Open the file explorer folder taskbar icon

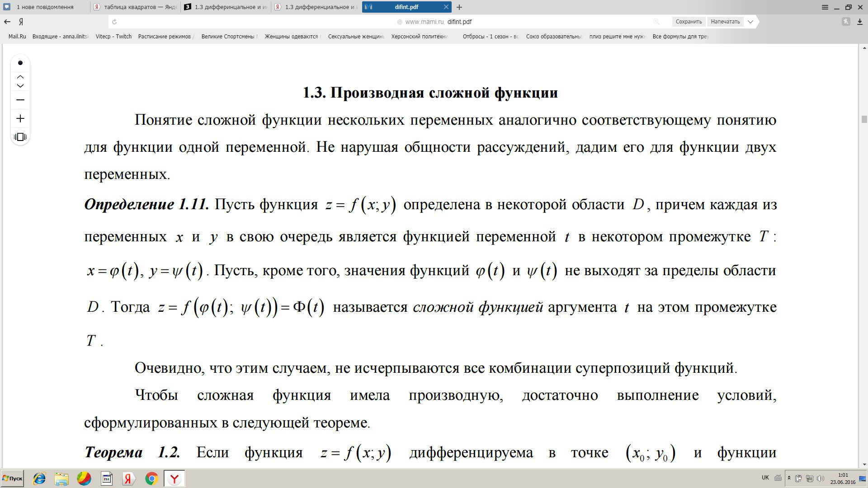pos(61,479)
